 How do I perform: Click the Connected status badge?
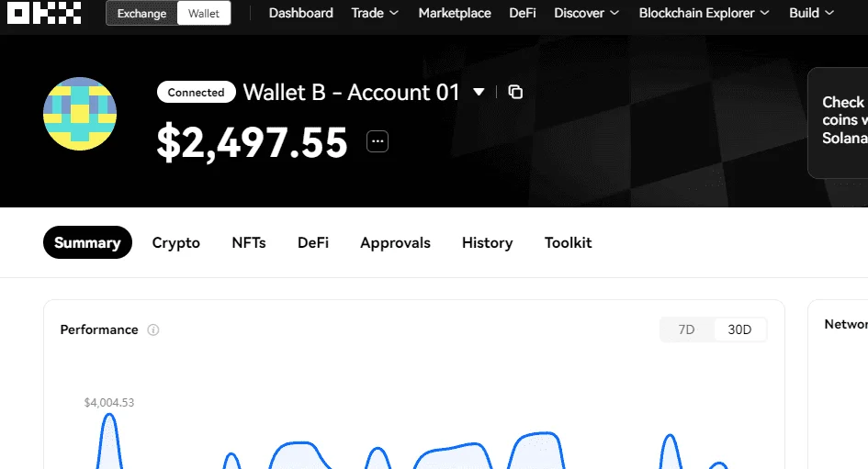[196, 93]
